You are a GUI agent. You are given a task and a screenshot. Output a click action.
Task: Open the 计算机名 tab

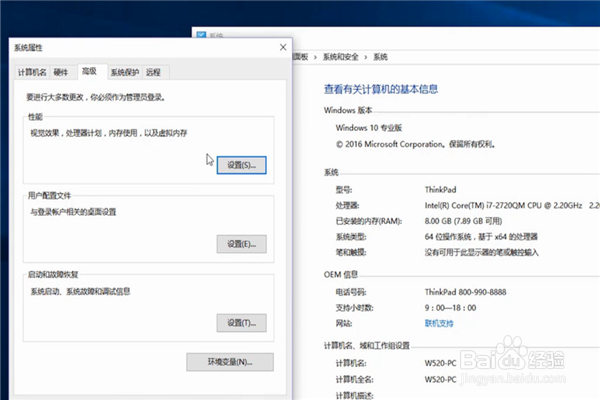(32, 72)
